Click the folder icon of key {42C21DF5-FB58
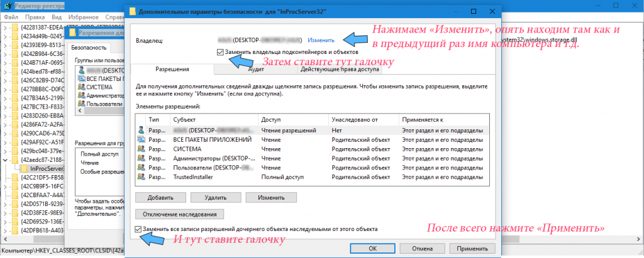Screen dimensions: 644x258 pos(15,178)
